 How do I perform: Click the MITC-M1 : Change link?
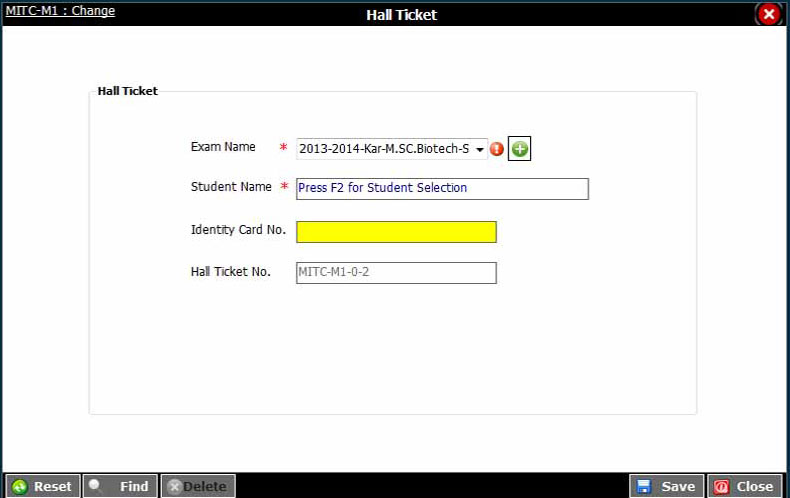(60, 11)
